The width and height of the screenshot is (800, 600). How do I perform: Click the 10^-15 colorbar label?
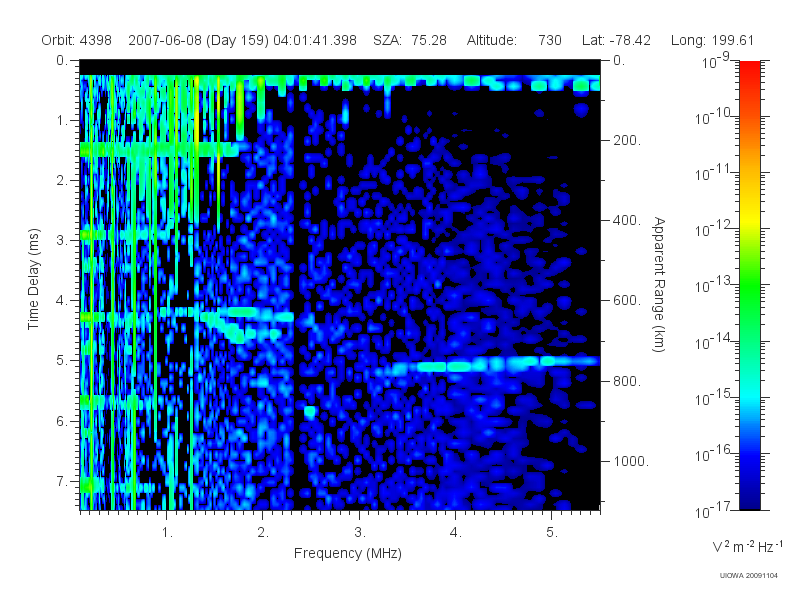714,397
